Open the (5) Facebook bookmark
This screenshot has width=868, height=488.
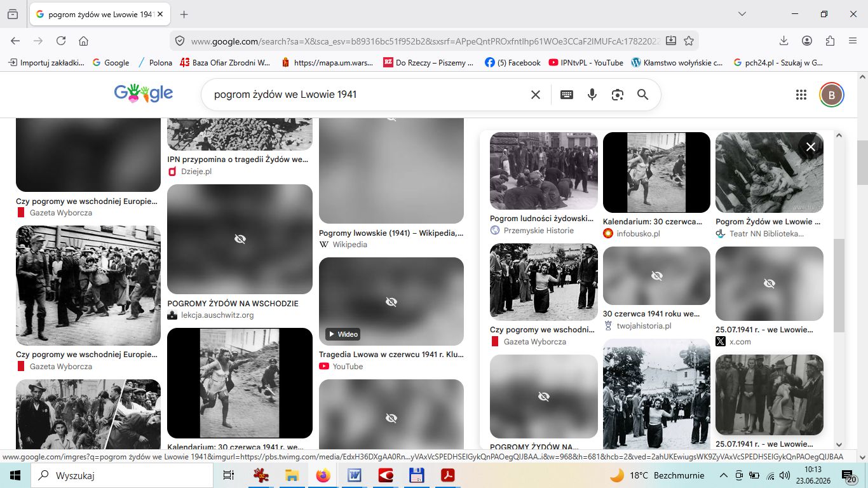tap(513, 63)
